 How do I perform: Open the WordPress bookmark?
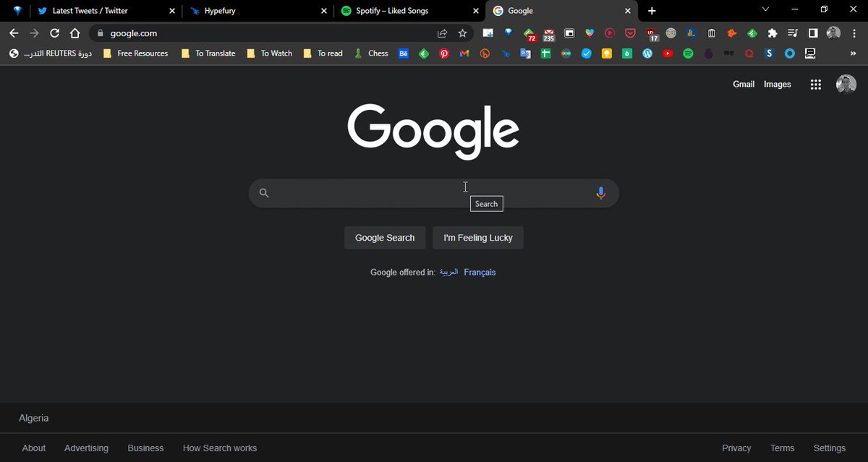(x=647, y=54)
